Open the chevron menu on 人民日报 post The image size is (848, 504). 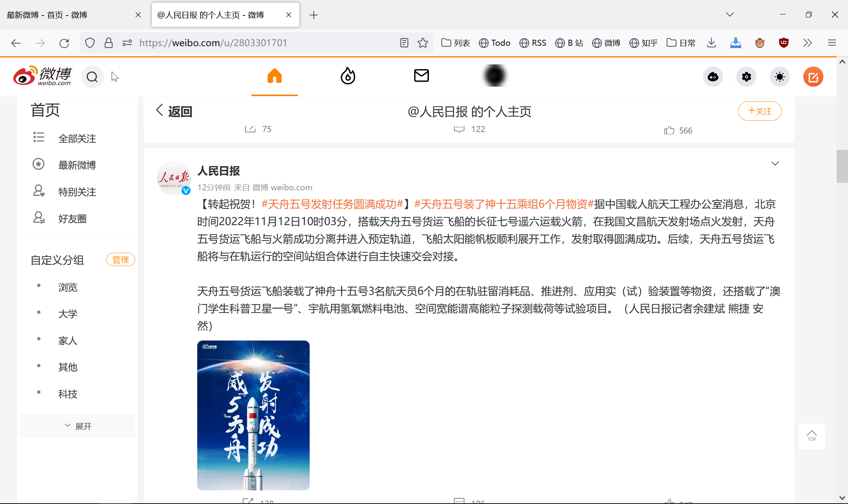[775, 163]
